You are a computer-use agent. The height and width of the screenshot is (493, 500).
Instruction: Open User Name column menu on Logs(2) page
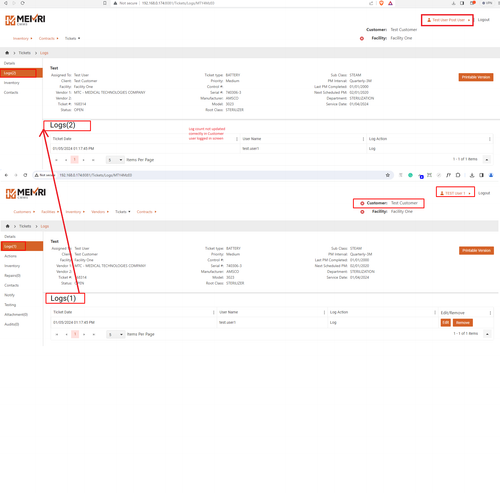click(363, 139)
